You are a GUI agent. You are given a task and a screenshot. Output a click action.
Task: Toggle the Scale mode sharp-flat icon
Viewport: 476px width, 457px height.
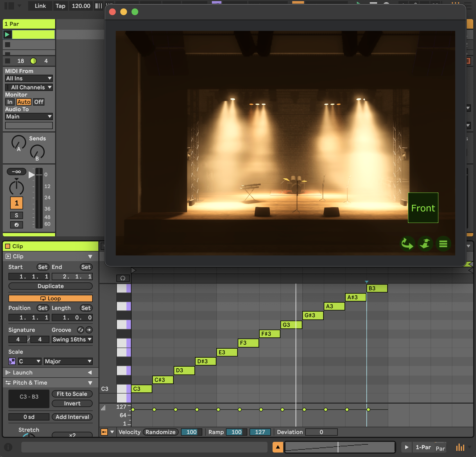tap(12, 361)
